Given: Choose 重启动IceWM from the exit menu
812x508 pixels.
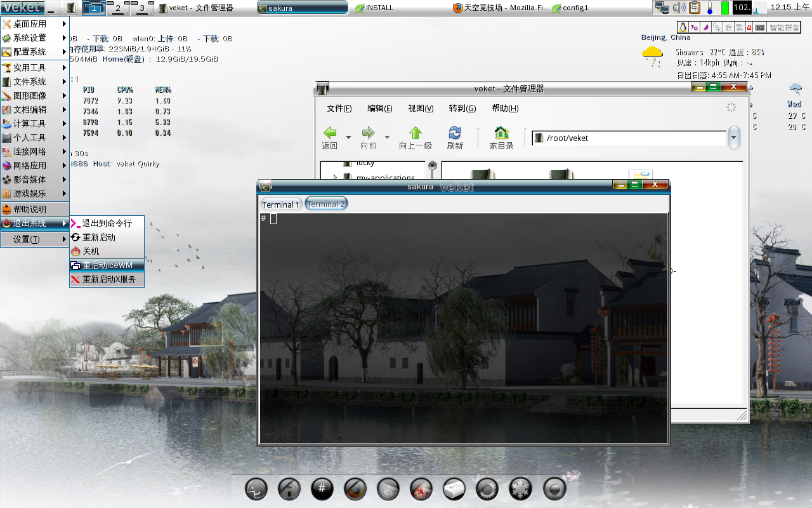Looking at the screenshot, I should pos(107,265).
